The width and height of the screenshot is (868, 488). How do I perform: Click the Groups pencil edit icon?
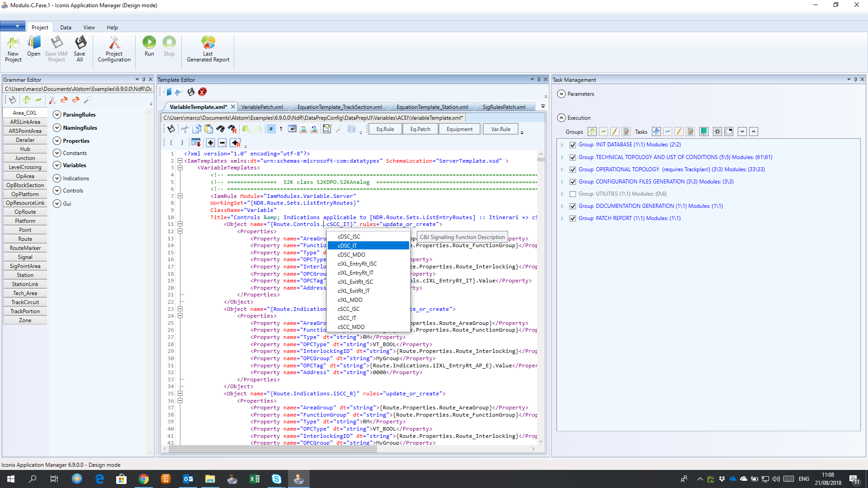point(615,131)
